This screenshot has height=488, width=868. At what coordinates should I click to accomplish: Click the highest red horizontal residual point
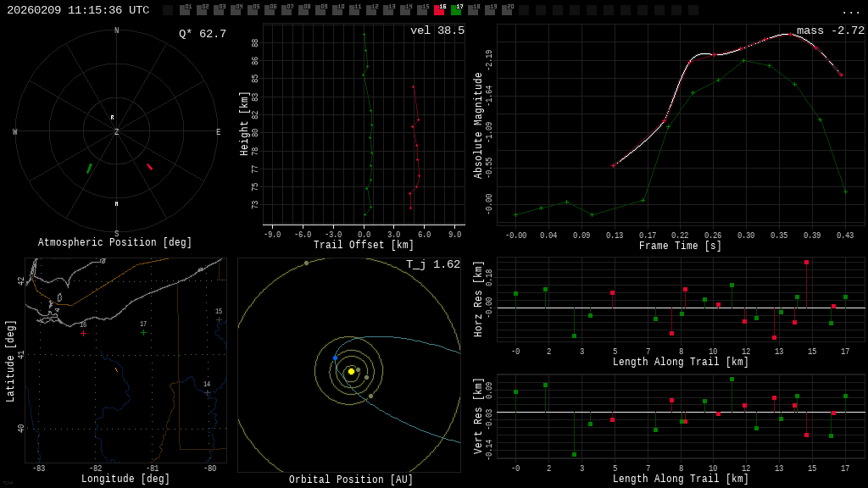[x=807, y=263]
